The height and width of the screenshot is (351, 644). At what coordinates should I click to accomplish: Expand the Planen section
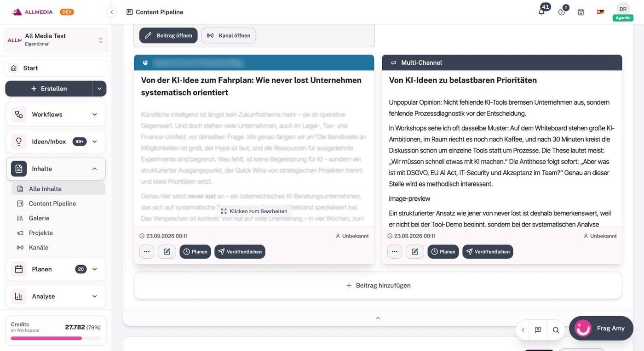tap(95, 269)
